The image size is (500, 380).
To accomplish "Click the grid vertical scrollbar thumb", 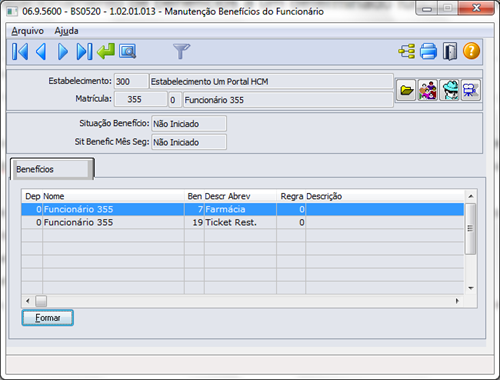I will tap(470, 229).
